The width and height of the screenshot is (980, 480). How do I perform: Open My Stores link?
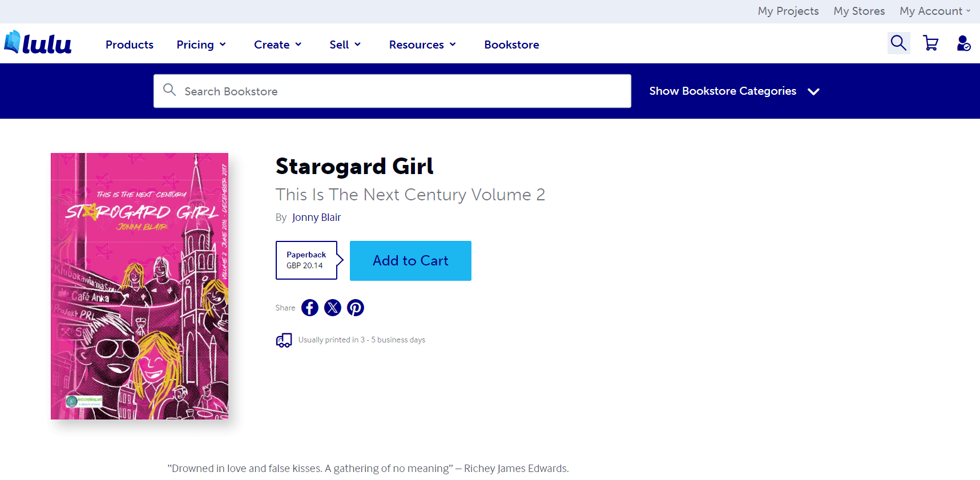click(859, 11)
